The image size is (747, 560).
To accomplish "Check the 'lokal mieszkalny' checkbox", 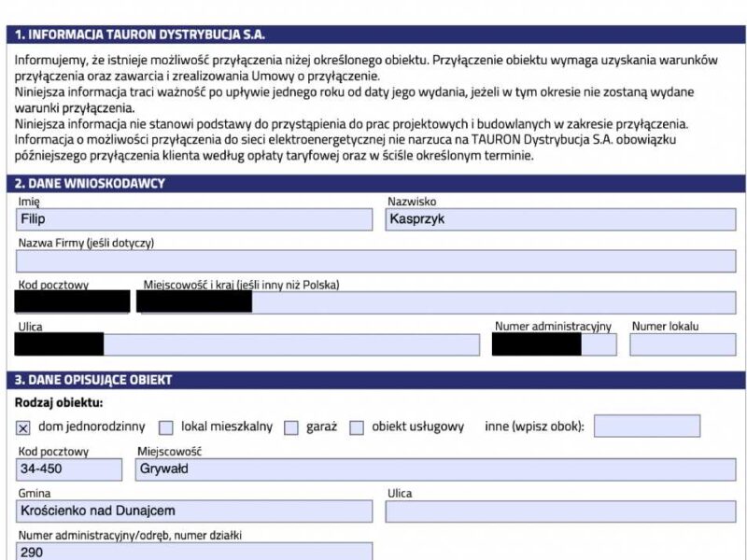I will tap(166, 427).
